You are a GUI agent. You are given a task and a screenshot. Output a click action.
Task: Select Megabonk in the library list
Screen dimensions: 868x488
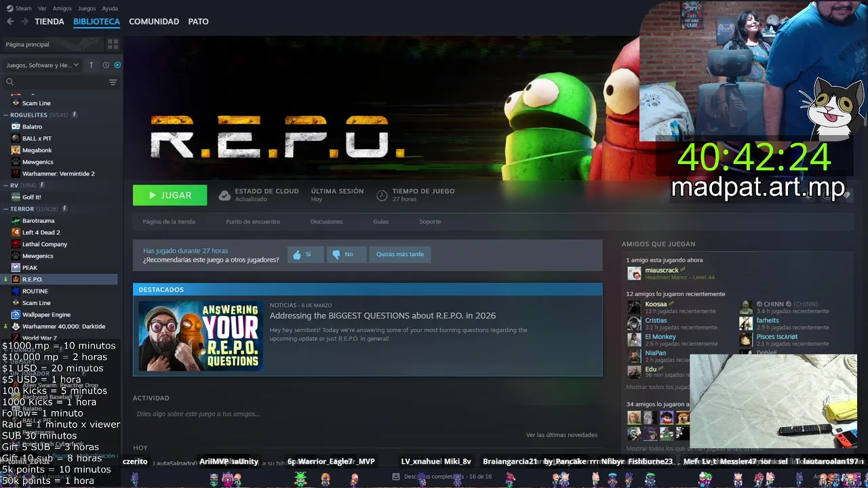click(x=37, y=150)
